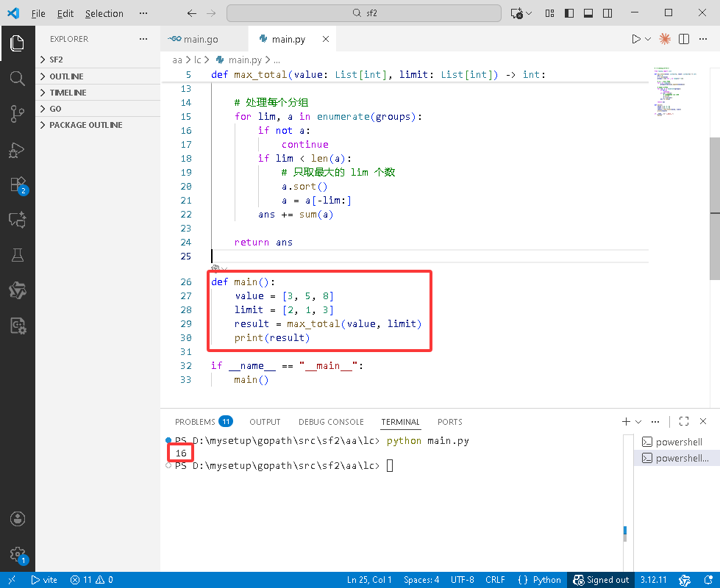Open editor More Actions ellipsis
The width and height of the screenshot is (720, 588).
tap(703, 39)
